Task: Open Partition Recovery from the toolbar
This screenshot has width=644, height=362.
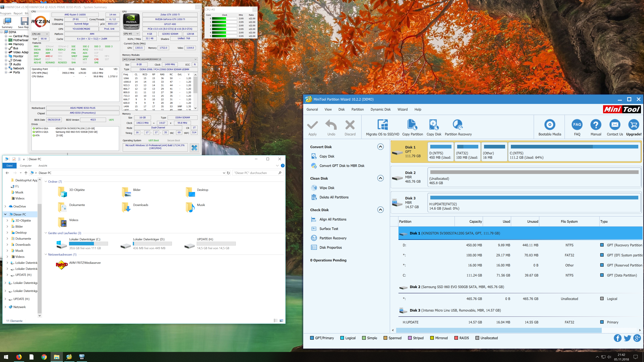Action: (458, 125)
